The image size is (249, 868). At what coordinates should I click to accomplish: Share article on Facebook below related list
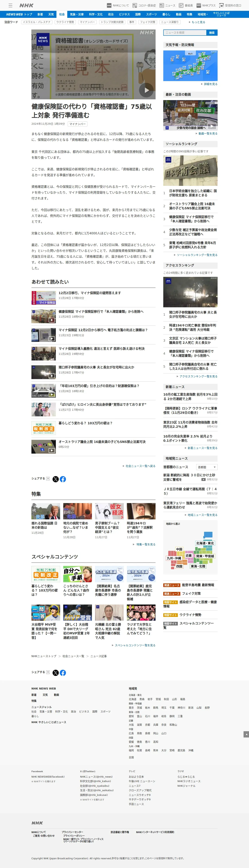[63, 479]
